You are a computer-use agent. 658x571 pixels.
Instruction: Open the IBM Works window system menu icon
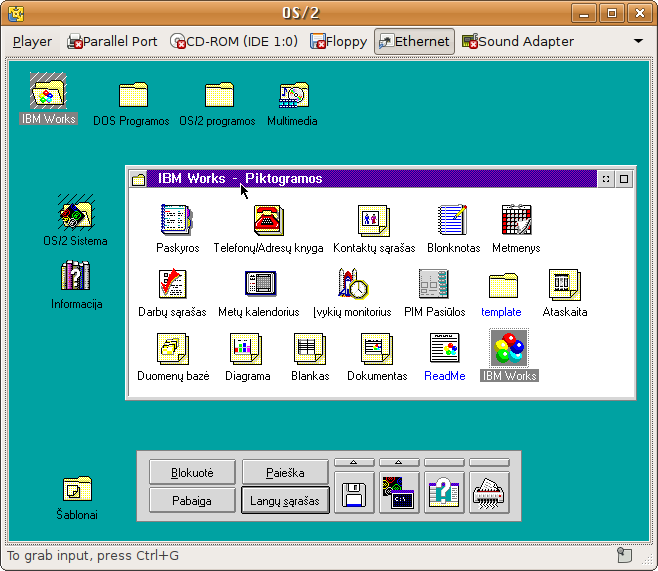point(138,179)
